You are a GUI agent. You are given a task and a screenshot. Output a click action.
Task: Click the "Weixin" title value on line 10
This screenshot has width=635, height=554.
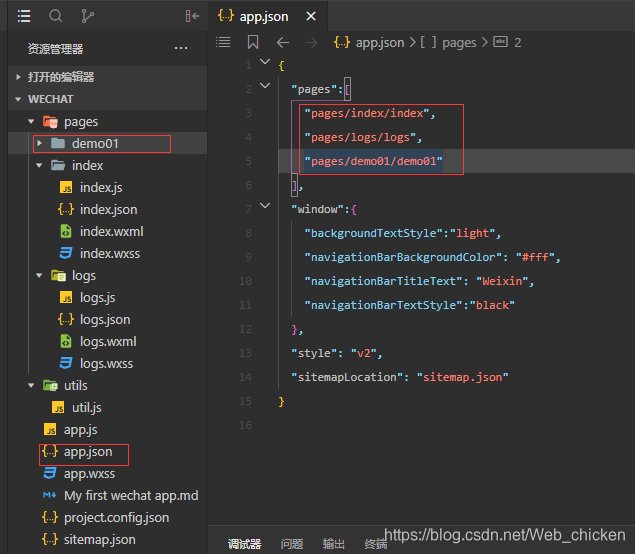(x=502, y=281)
